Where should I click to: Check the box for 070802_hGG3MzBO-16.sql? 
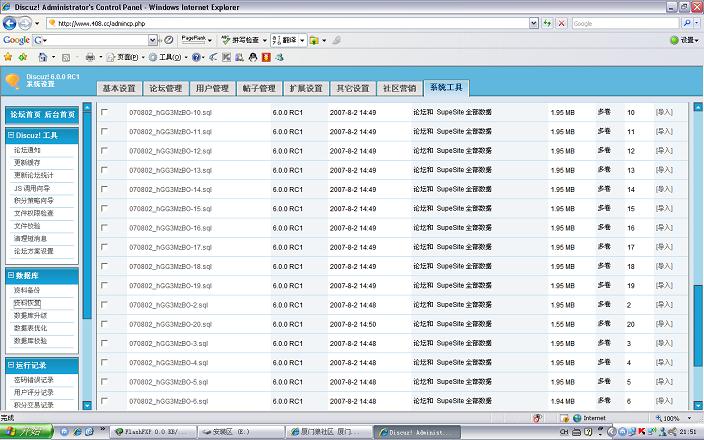pos(104,228)
